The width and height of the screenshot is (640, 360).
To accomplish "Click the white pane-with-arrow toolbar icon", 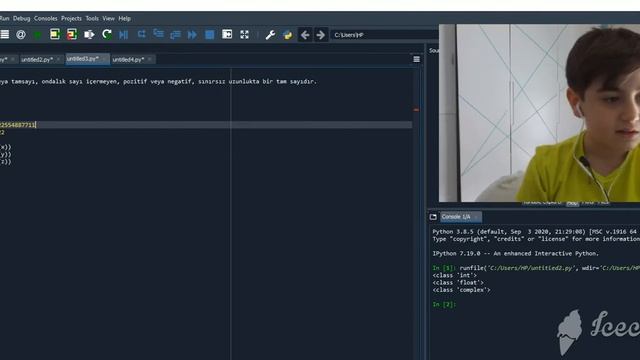I will click(x=227, y=34).
